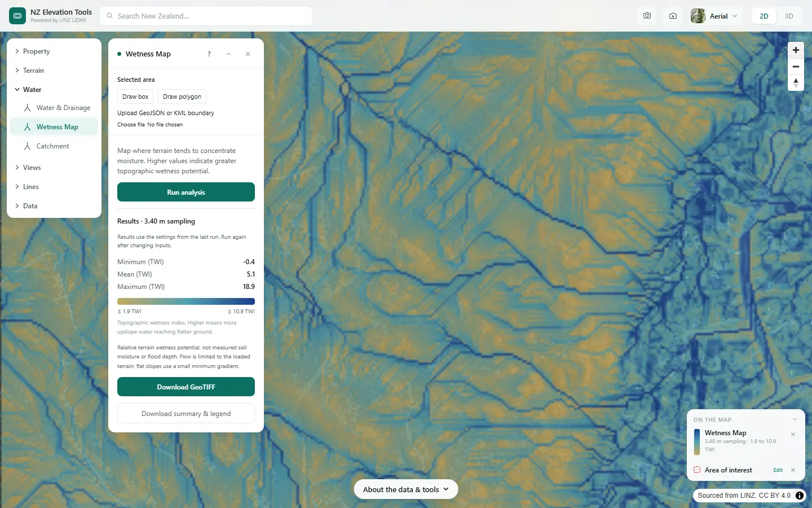Click the Area of interest dashed outline icon
The image size is (812, 508).
[x=697, y=470]
